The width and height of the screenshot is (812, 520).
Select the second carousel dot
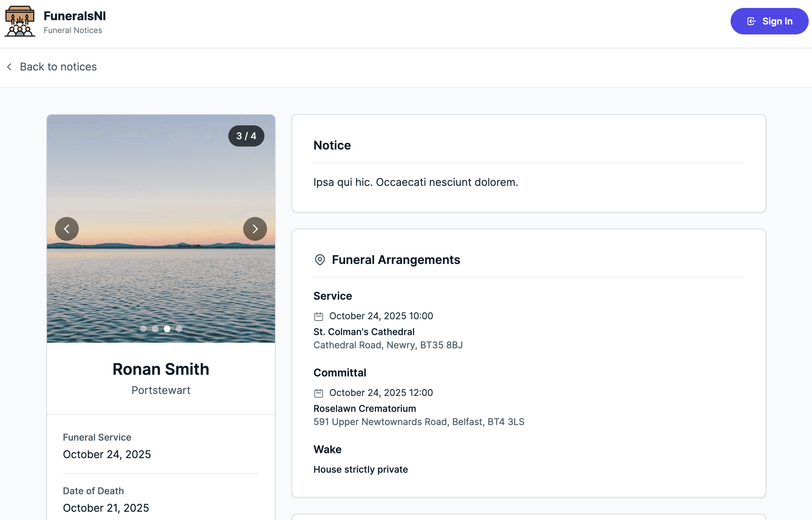coord(155,328)
